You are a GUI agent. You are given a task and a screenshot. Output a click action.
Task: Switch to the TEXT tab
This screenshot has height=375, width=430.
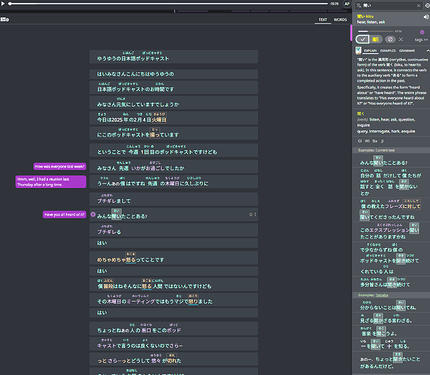[323, 20]
